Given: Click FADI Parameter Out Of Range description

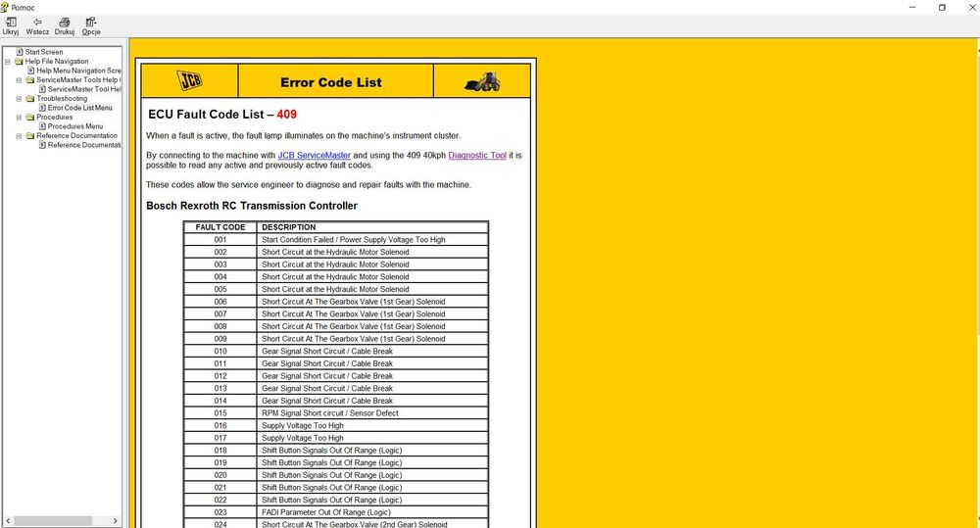Looking at the screenshot, I should coord(372,512).
